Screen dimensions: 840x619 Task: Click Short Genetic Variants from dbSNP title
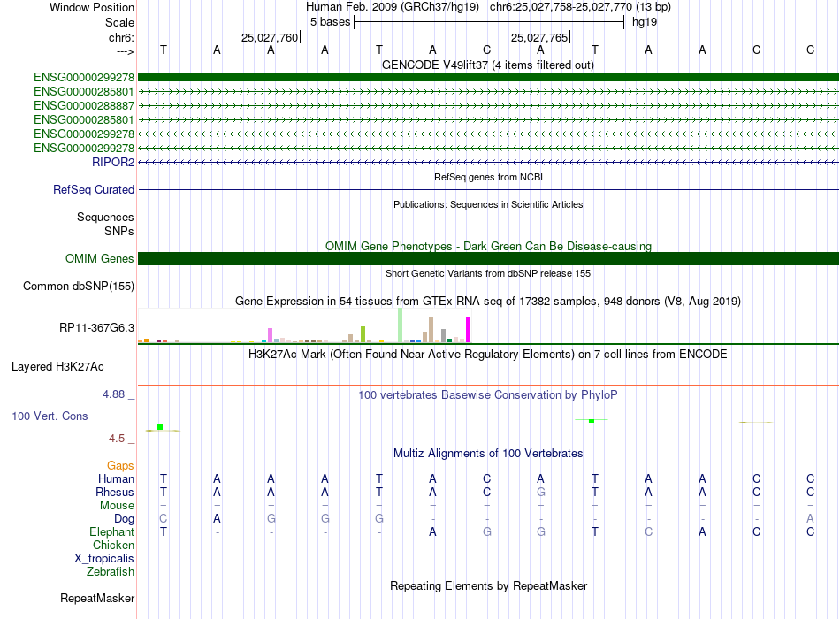click(x=488, y=273)
